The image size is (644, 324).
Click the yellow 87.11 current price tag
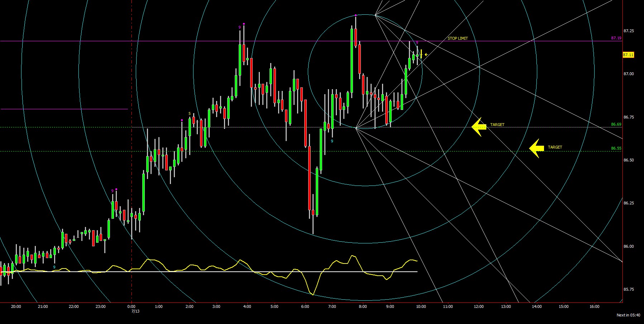(x=628, y=55)
